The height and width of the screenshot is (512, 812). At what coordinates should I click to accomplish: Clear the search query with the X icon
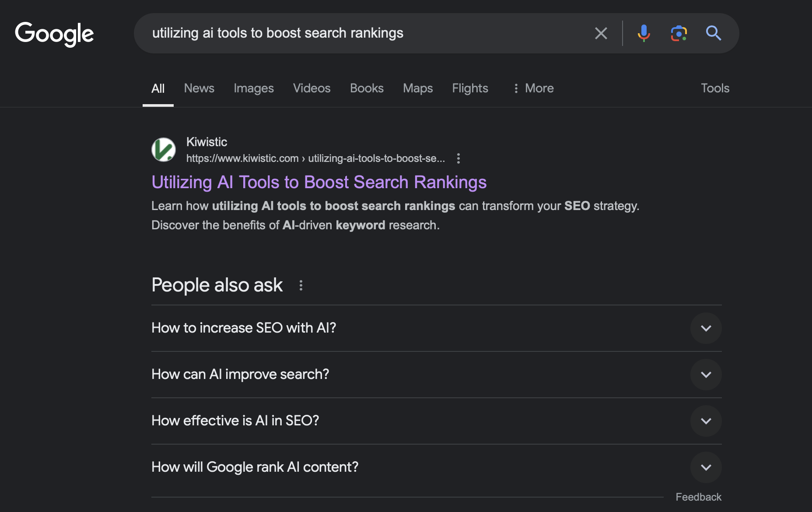[x=601, y=33]
